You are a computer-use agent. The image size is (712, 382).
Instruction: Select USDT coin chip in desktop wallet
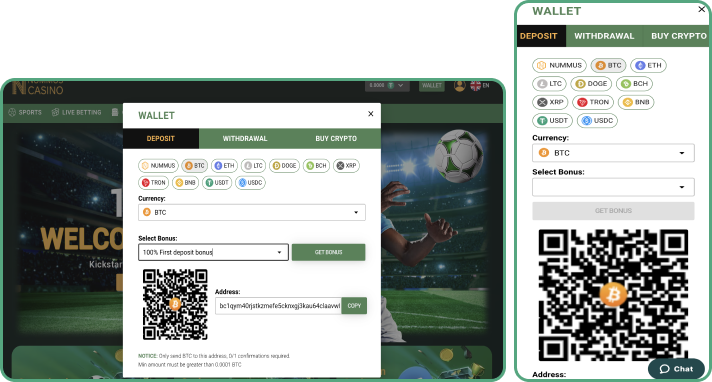(217, 183)
